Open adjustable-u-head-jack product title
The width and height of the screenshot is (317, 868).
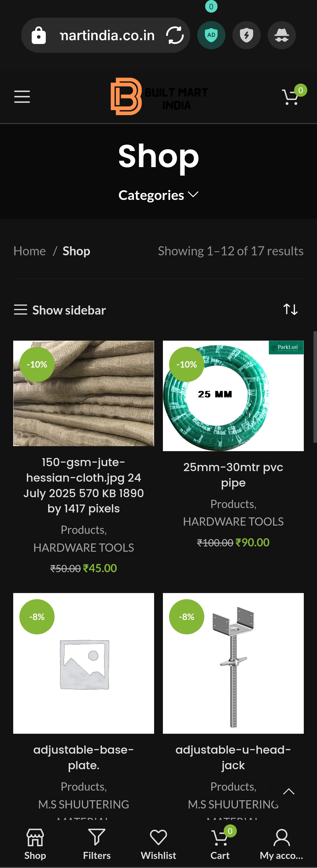coord(233,757)
